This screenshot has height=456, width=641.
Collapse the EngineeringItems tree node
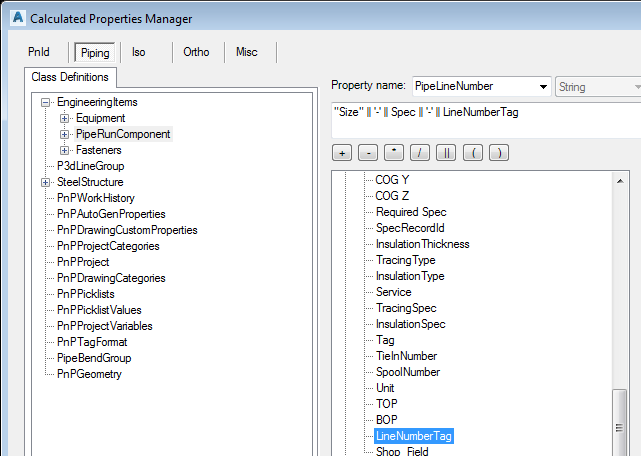click(x=46, y=102)
